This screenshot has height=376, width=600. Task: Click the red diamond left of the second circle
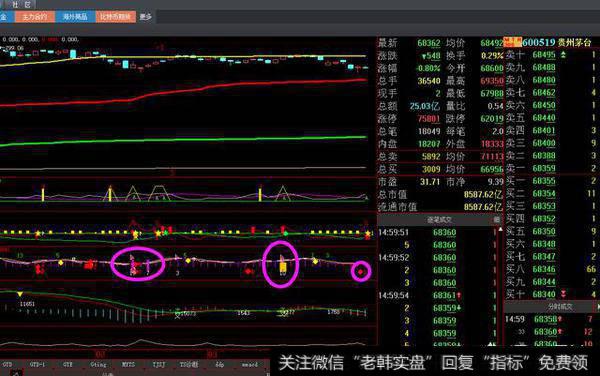point(248,271)
